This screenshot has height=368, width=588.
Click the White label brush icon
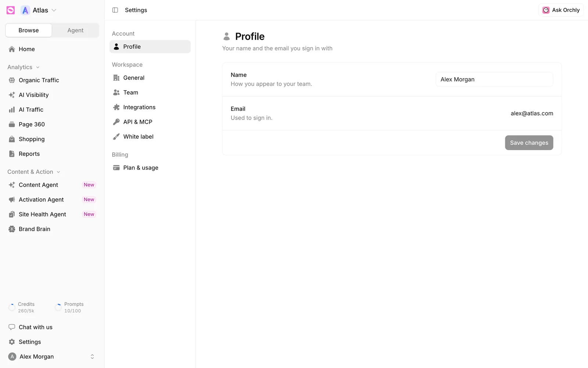[x=116, y=137]
